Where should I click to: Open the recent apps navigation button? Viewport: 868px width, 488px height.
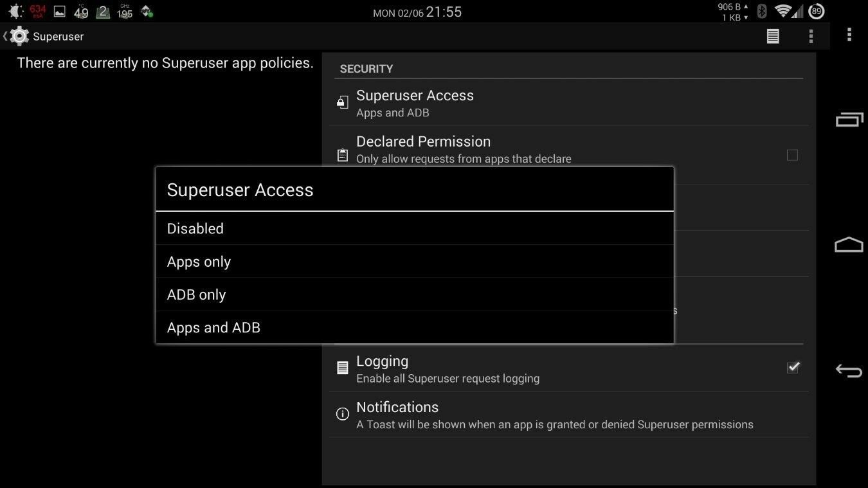[x=849, y=120]
